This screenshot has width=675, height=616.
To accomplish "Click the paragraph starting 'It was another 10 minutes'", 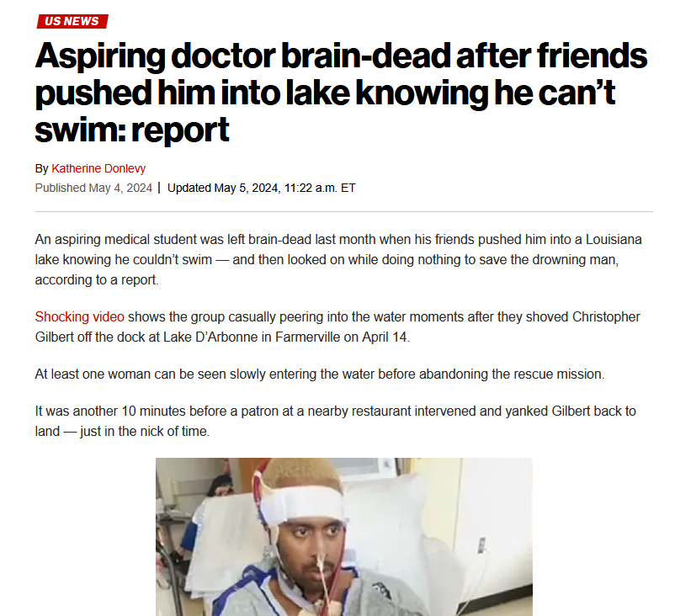I will tap(336, 421).
